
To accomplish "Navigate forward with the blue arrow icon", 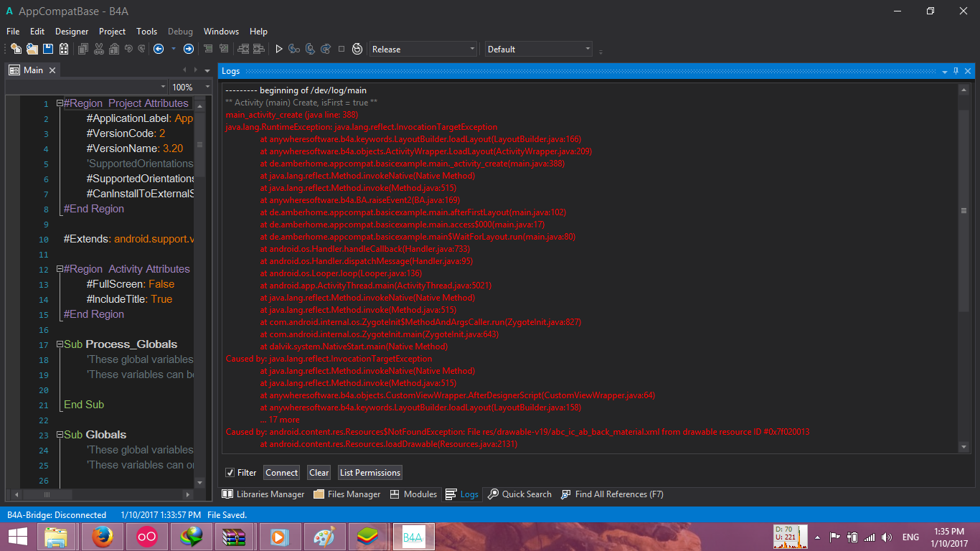I will 189,49.
